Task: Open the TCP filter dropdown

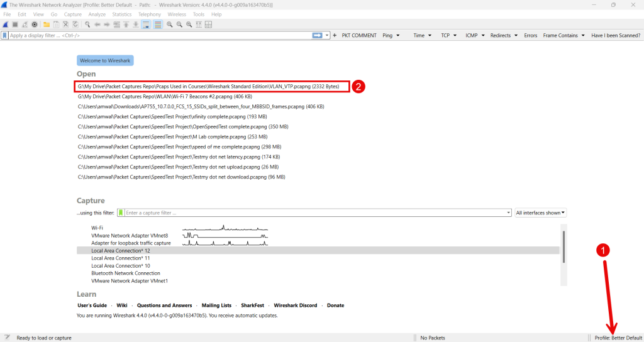Action: 448,36
